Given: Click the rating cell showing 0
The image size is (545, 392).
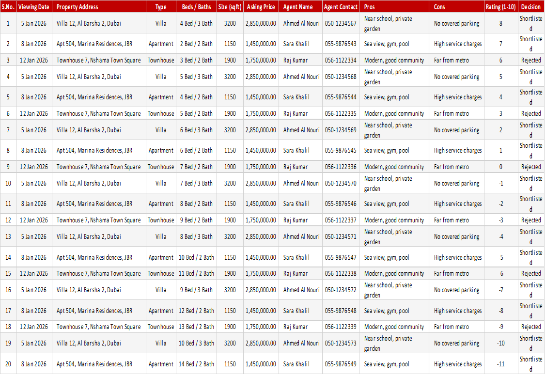Looking at the screenshot, I should click(x=501, y=167).
